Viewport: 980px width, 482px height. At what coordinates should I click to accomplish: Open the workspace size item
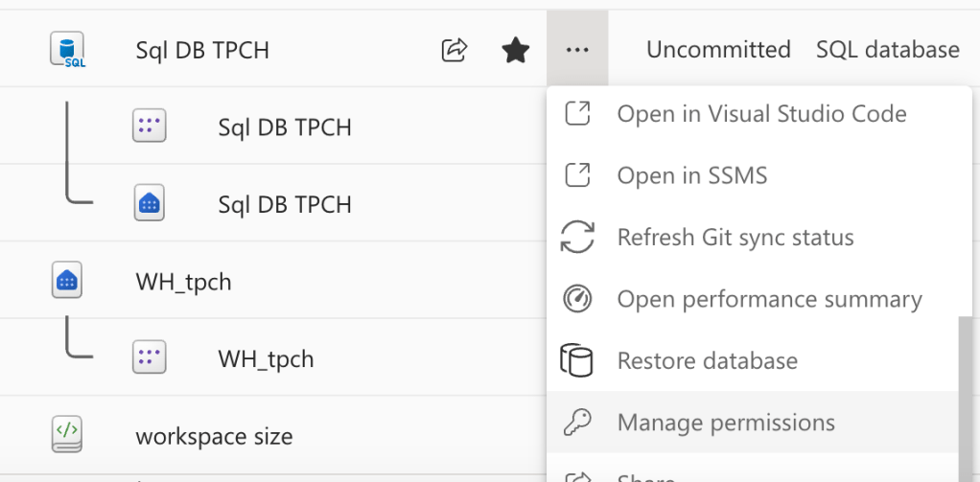click(214, 436)
